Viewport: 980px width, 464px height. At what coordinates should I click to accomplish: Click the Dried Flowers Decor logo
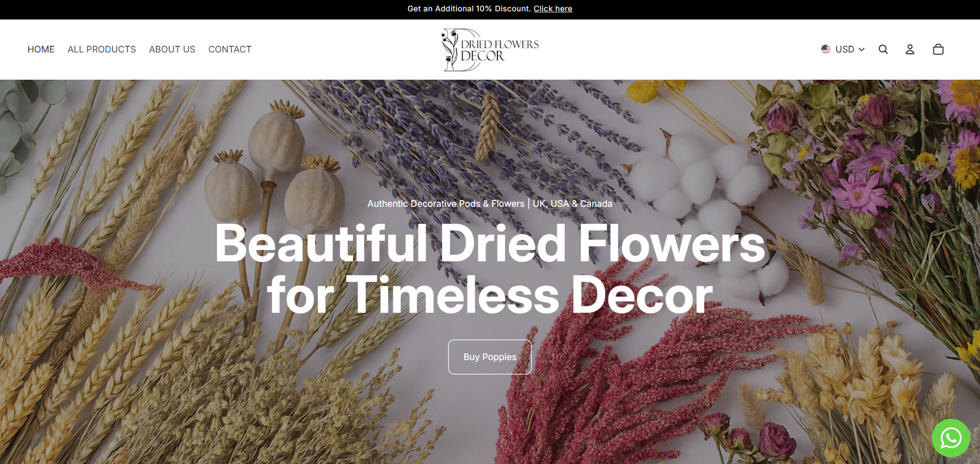click(490, 49)
